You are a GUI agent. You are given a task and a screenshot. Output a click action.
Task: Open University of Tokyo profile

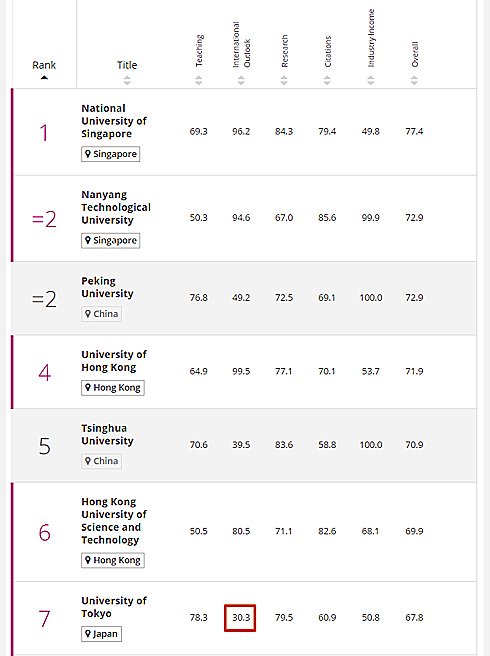click(x=114, y=607)
